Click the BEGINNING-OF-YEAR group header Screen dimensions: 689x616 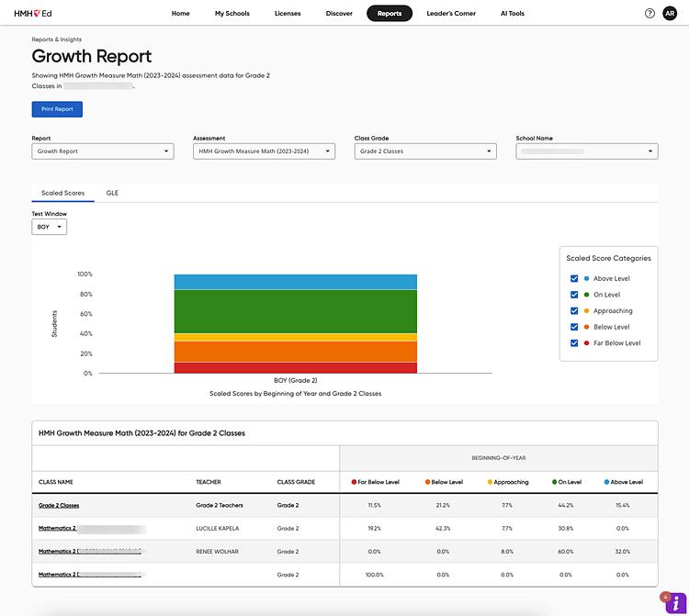click(499, 458)
